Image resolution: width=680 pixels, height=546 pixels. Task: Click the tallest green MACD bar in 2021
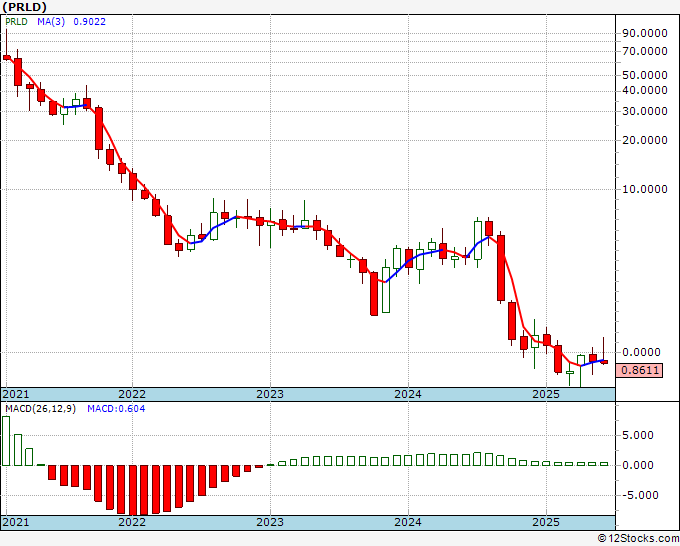(6, 441)
